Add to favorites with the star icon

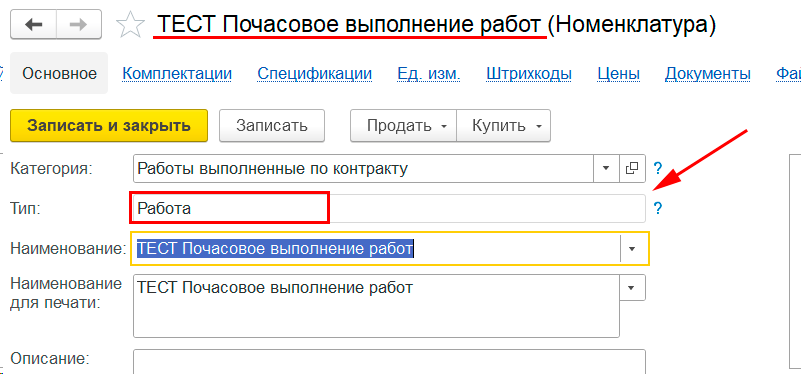(130, 25)
